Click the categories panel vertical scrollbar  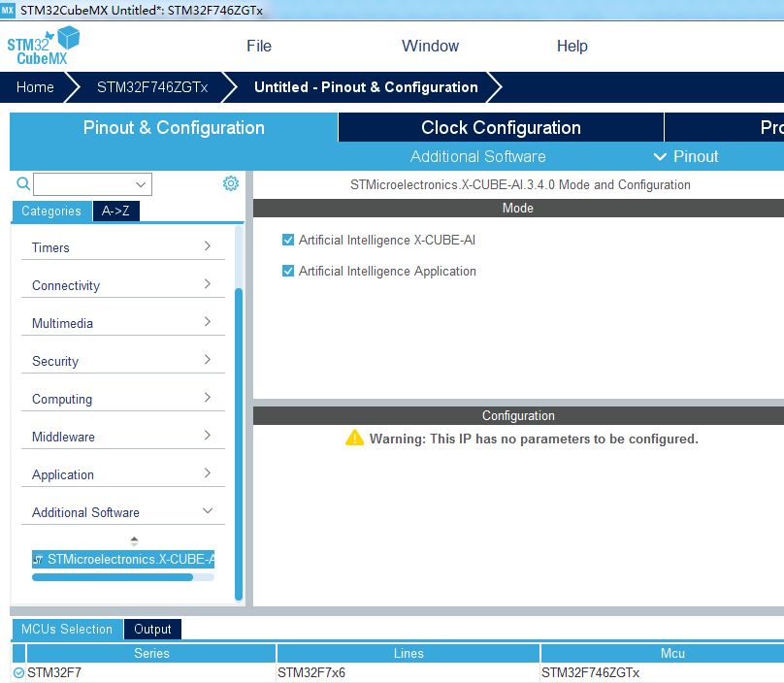click(239, 443)
